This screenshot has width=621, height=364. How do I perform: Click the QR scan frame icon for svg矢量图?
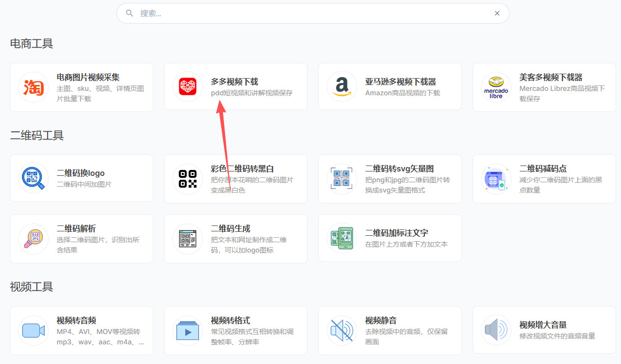pos(342,179)
